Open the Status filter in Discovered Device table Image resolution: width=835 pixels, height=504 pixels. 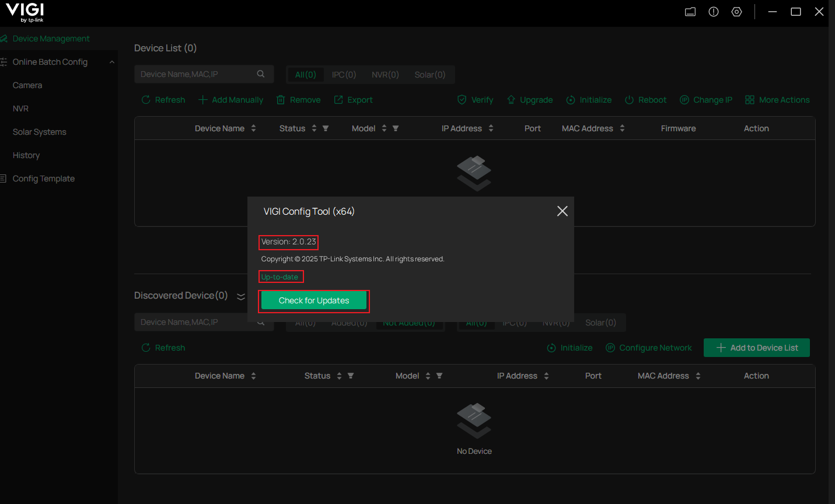click(351, 376)
